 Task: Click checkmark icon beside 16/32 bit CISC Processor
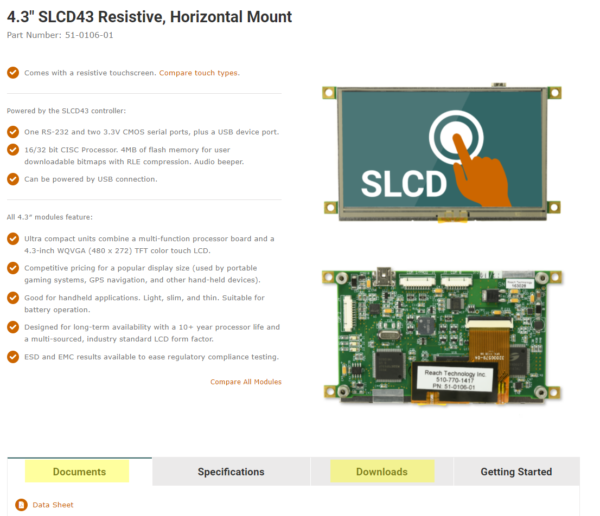point(13,150)
